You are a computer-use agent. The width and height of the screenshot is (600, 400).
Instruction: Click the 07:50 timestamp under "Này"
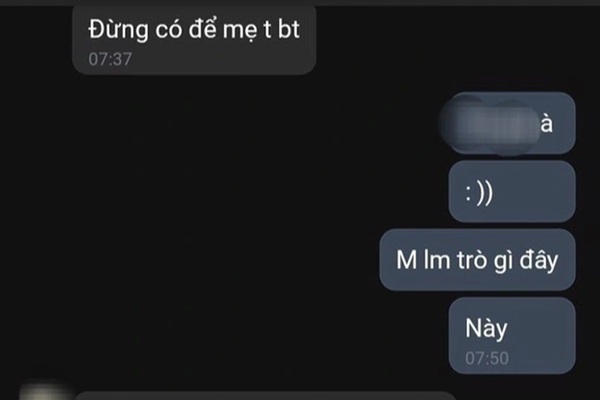487,358
